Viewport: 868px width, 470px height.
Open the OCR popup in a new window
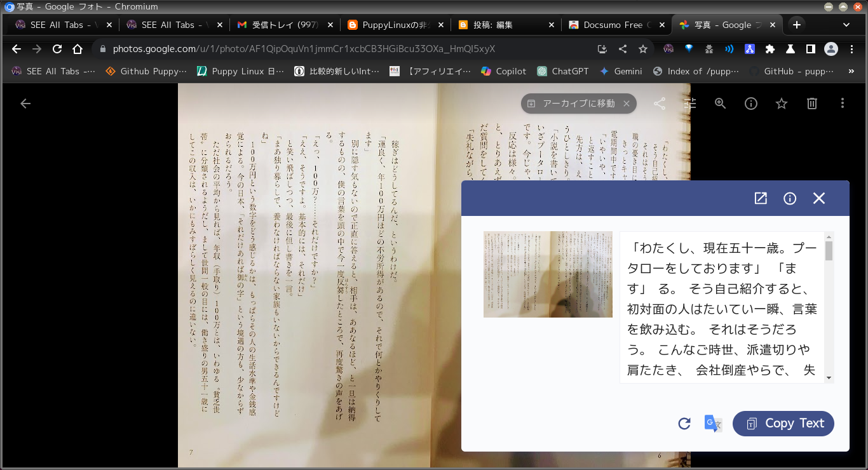tap(761, 198)
